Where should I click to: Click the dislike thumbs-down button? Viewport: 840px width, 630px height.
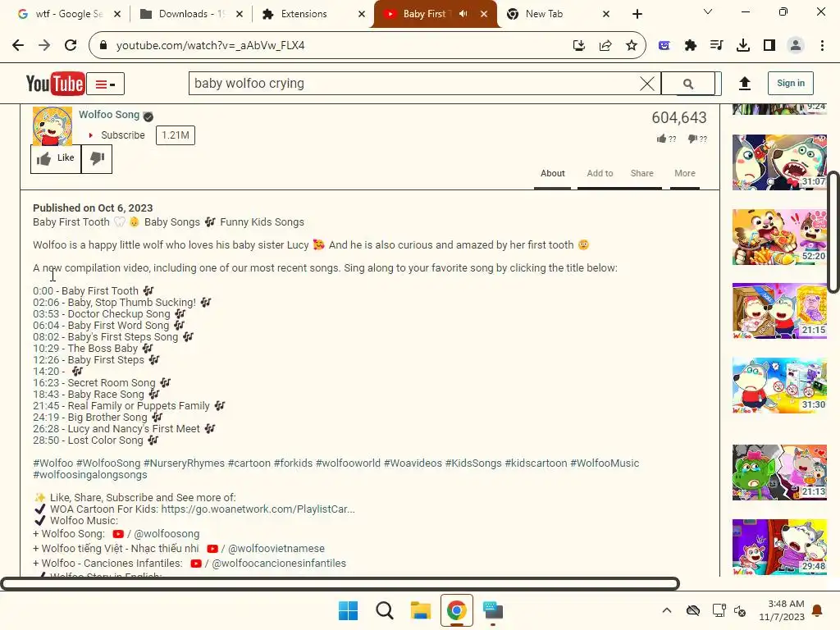tap(97, 158)
